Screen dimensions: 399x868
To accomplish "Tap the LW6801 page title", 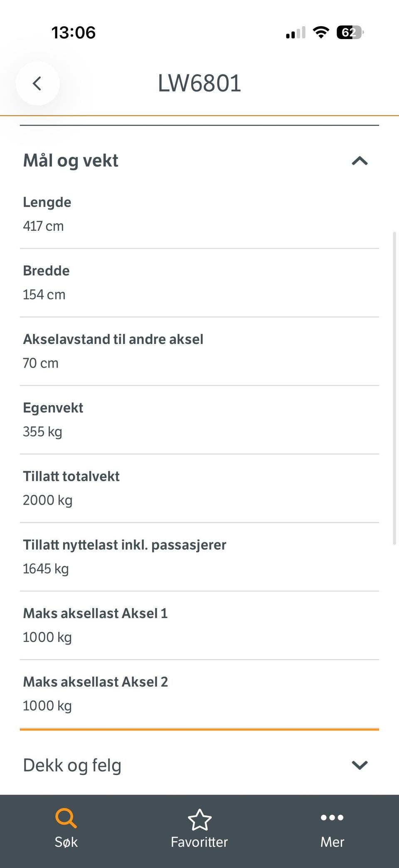I will tap(199, 83).
